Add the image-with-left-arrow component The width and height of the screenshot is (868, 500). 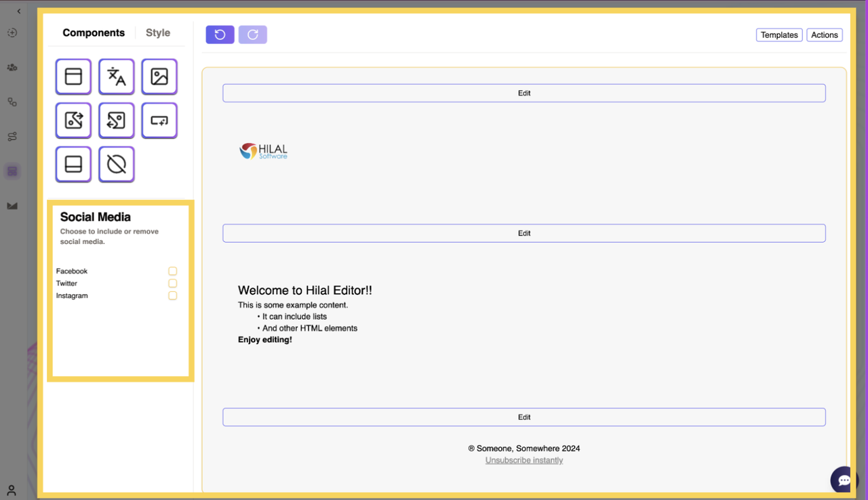click(117, 121)
